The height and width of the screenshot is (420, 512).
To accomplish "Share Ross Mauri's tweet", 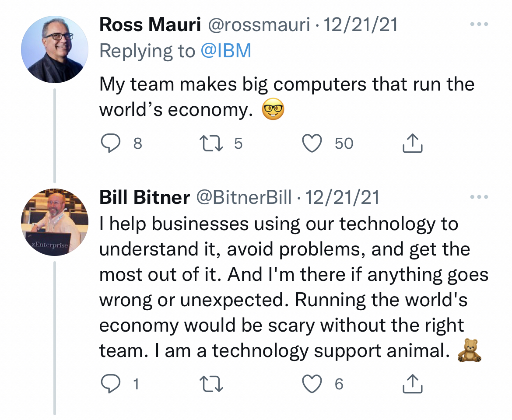I will (412, 143).
